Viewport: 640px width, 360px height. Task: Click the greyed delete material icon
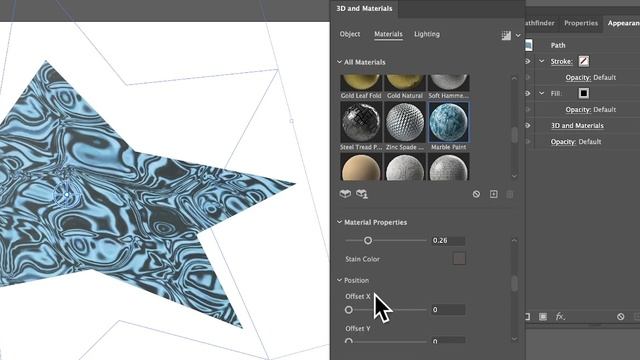click(x=510, y=194)
